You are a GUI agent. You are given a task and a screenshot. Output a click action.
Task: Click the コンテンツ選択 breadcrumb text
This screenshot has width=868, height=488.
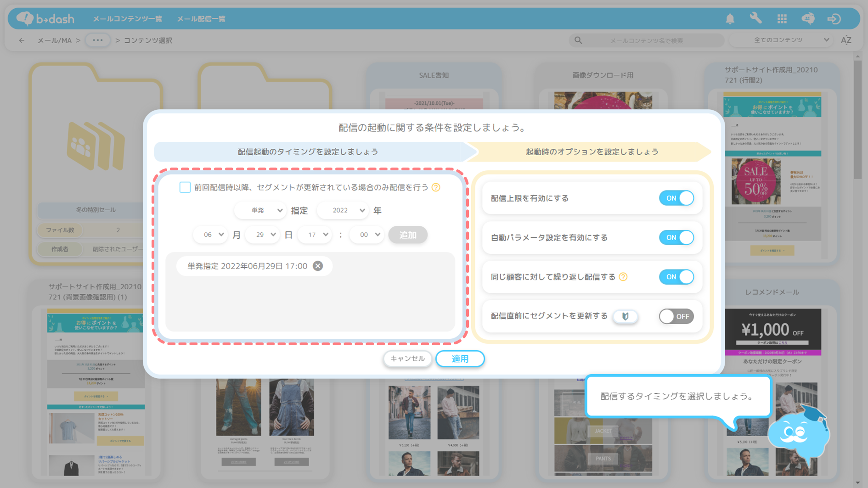[148, 40]
